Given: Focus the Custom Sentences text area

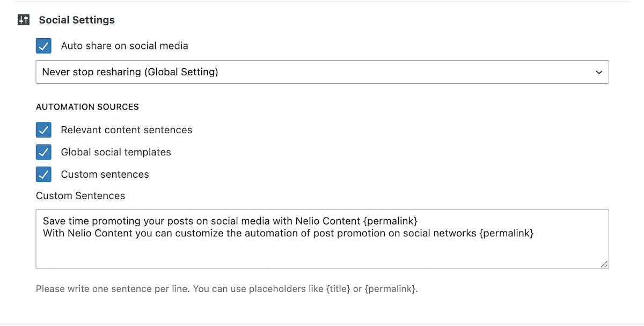Looking at the screenshot, I should (x=322, y=239).
